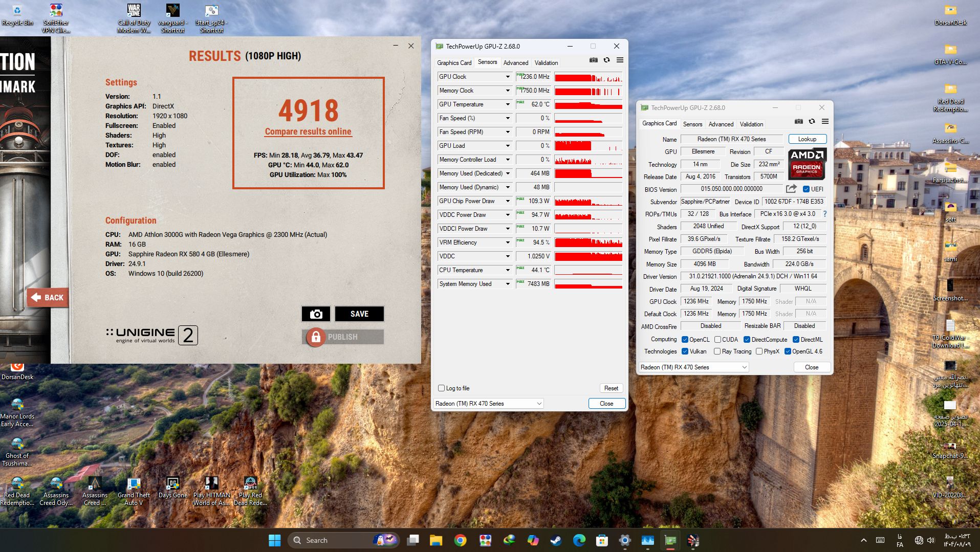Click the BIOS export share icon
The width and height of the screenshot is (980, 552).
[791, 189]
